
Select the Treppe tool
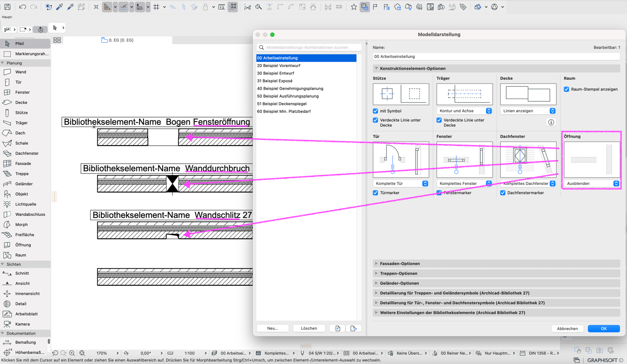22,174
